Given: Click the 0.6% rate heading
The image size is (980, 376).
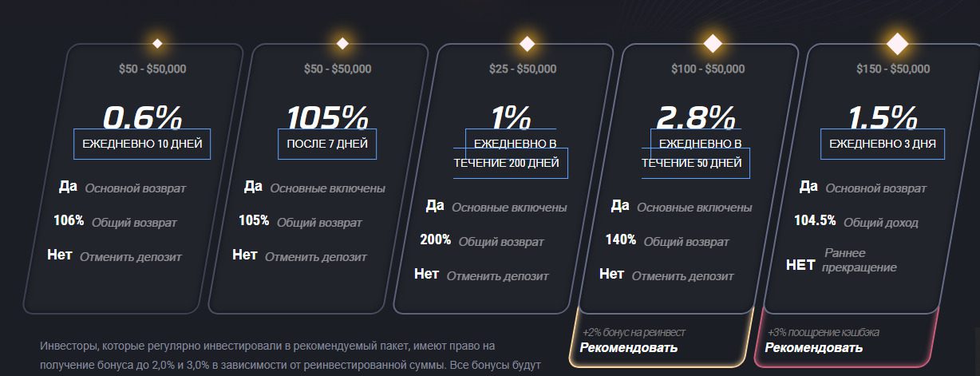Looking at the screenshot, I should pyautogui.click(x=143, y=117).
